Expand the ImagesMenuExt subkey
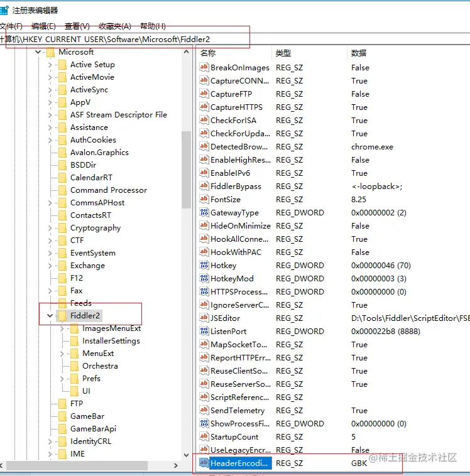The image size is (470, 476). click(x=62, y=328)
